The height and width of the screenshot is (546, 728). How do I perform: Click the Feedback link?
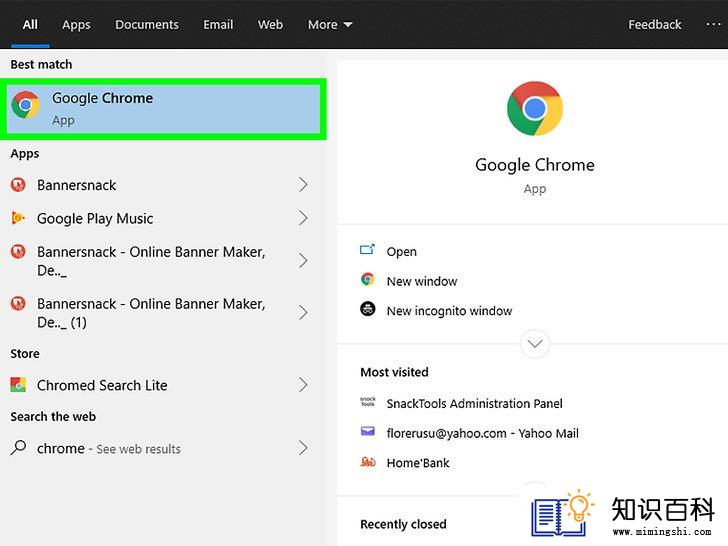coord(655,25)
